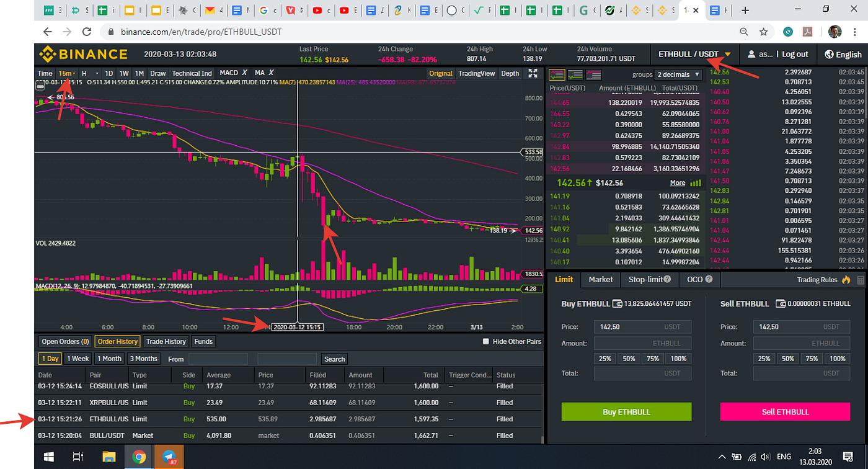Open Telegram from the taskbar
The image size is (868, 469).
coord(169,457)
